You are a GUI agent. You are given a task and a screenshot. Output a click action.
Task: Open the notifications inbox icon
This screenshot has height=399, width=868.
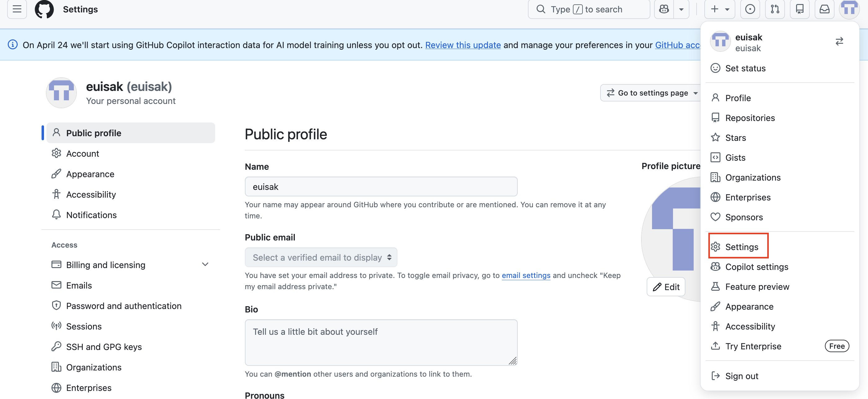pyautogui.click(x=824, y=9)
